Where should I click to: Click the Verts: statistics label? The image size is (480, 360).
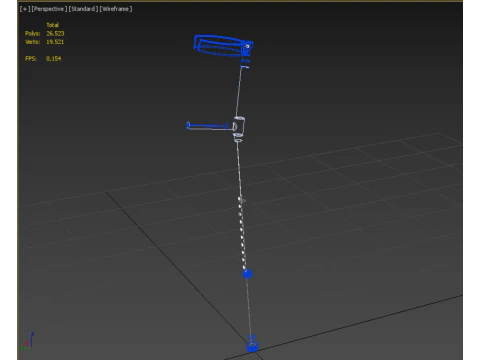click(32, 42)
